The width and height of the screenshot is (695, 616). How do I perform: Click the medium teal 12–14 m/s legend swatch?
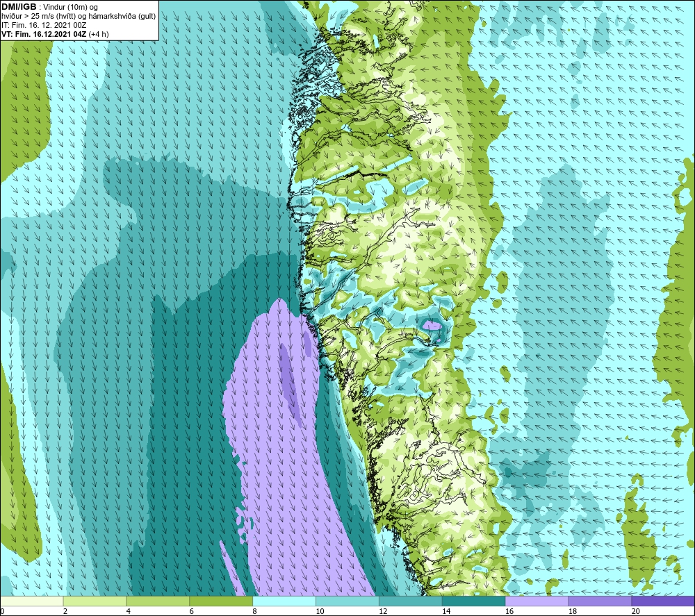tap(411, 601)
